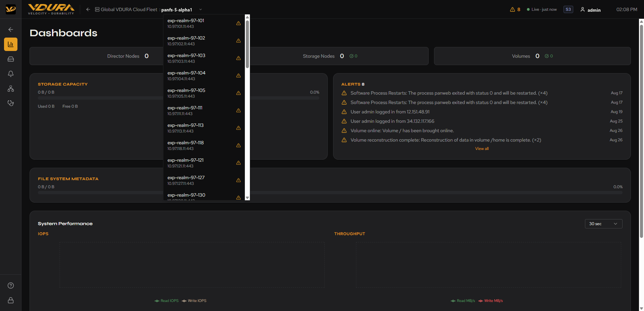Open the help question mark icon
This screenshot has height=311, width=644.
11,286
